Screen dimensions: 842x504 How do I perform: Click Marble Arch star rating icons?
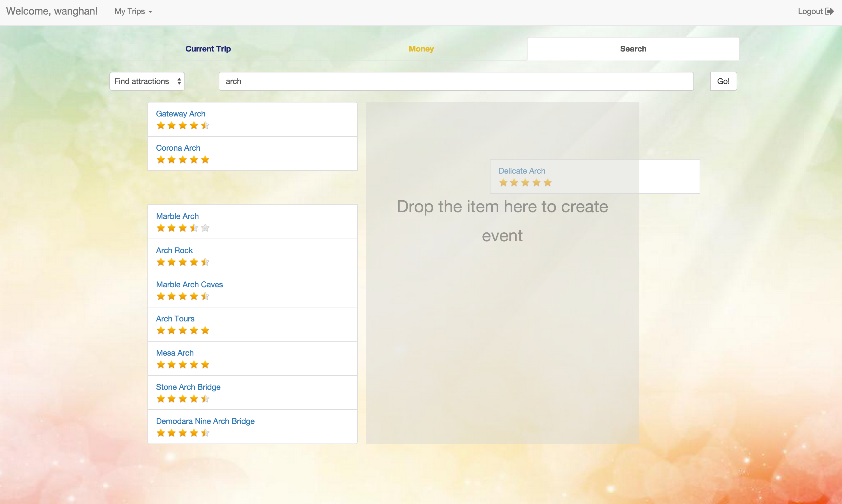182,228
